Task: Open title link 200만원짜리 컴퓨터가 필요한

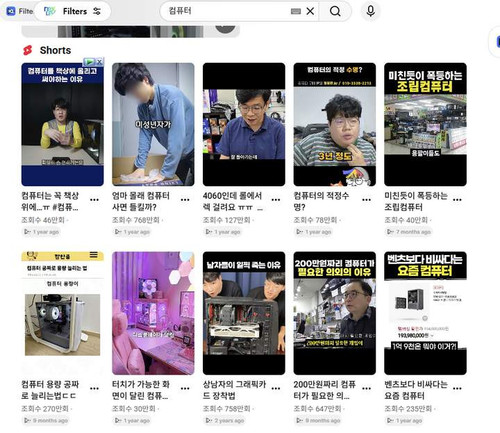Action: (324, 390)
